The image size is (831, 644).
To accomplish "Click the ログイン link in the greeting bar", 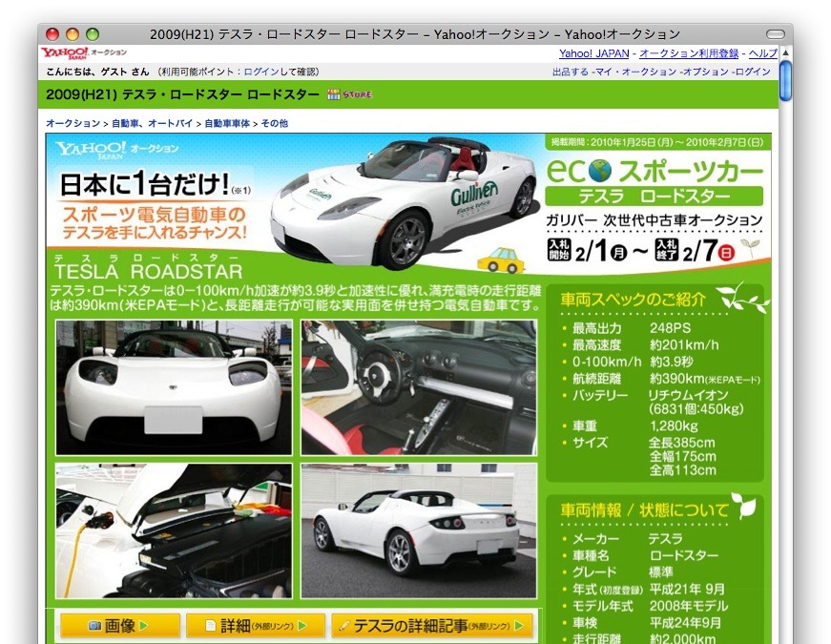I will pos(260,73).
